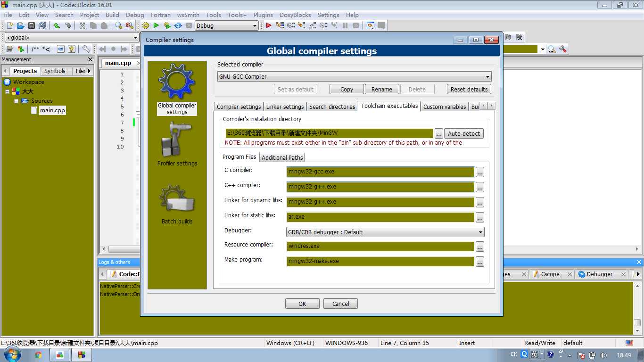Click the DoxyBlocks block comment icon
Viewport: 644px width, 362px height.
(35, 49)
